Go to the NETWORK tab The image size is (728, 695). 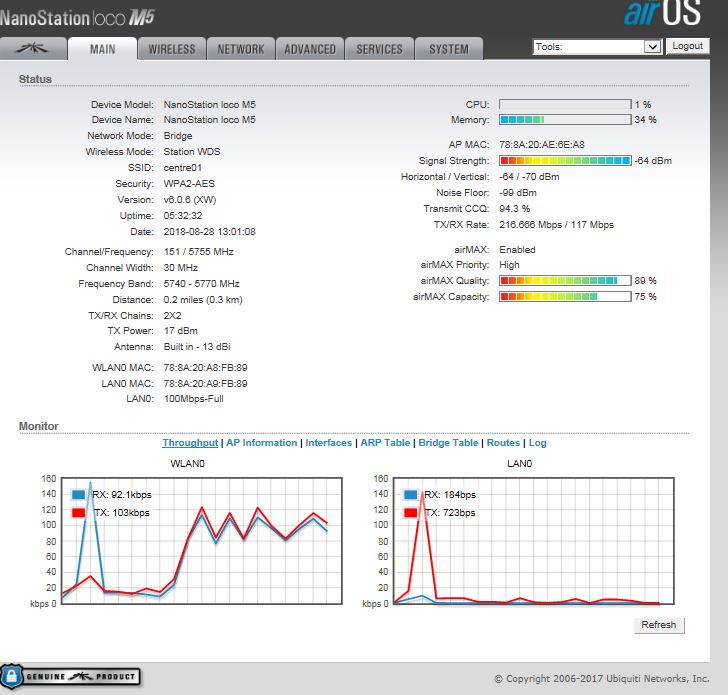pos(240,49)
